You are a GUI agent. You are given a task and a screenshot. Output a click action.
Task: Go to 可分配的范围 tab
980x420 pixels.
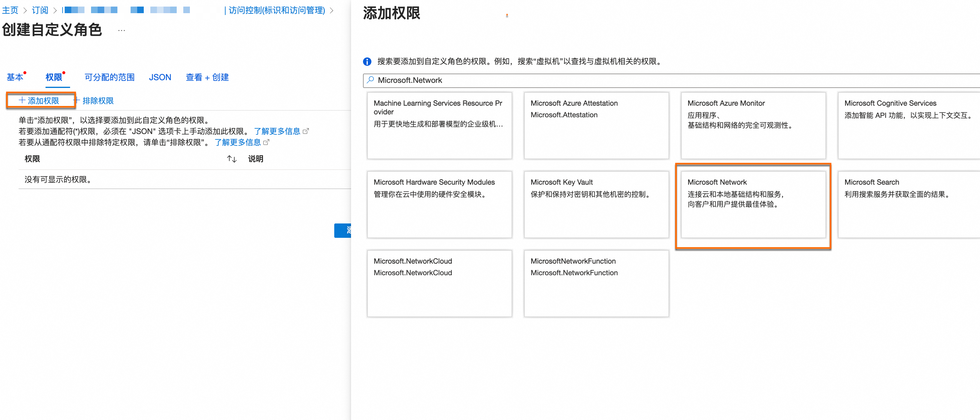point(109,77)
